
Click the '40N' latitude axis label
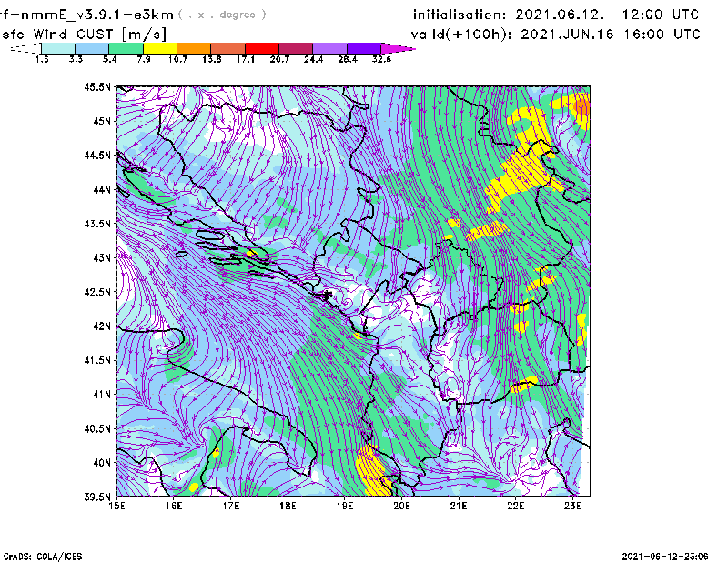(x=102, y=463)
